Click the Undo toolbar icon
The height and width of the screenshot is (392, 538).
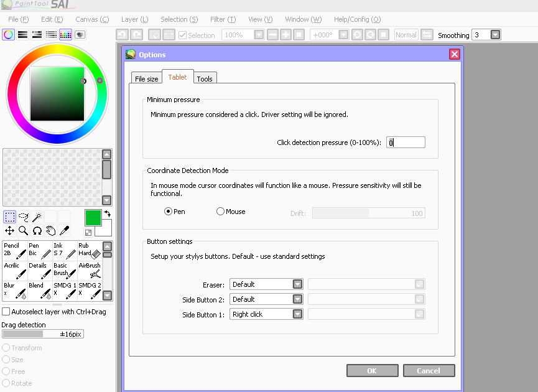point(123,35)
